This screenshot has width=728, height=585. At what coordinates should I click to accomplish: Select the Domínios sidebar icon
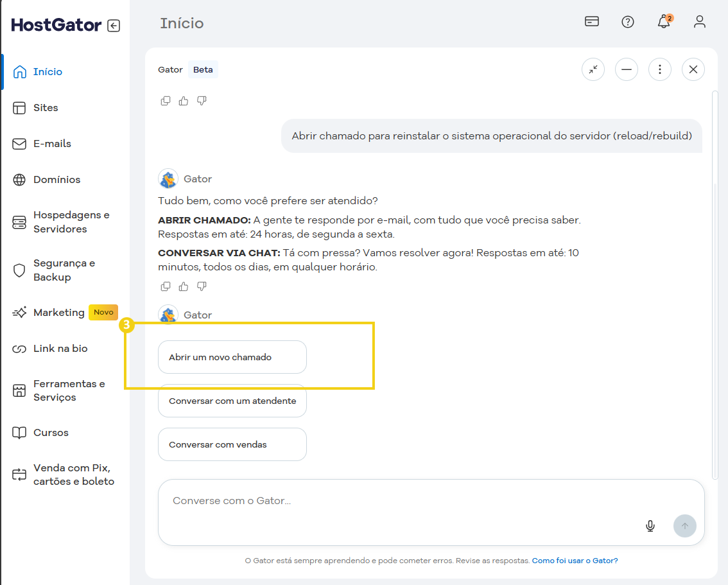click(x=19, y=180)
